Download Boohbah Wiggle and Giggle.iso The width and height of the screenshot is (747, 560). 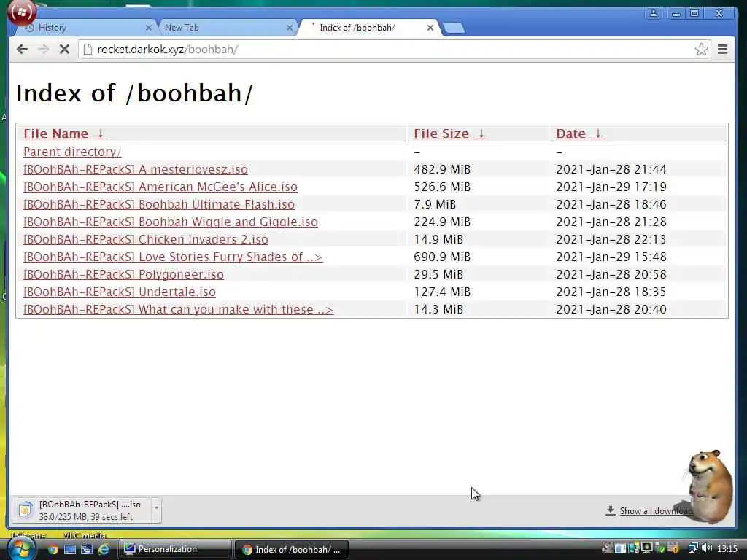coord(171,222)
